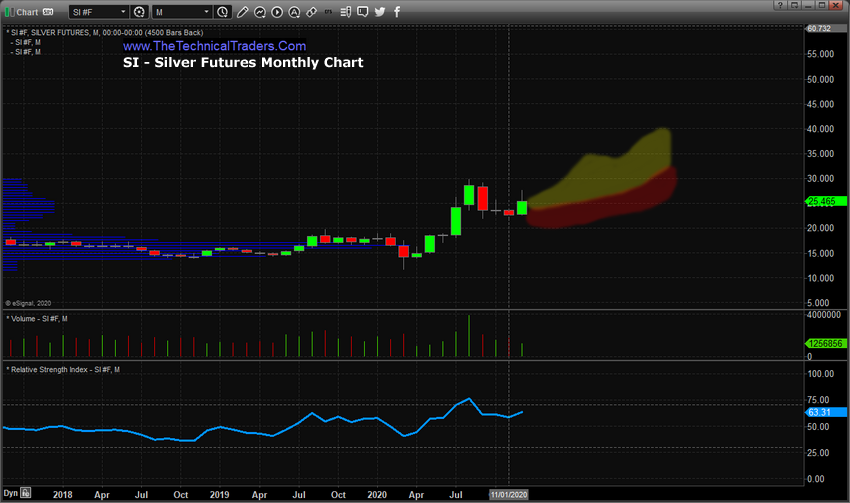Click the eraser tool icon

pos(311,12)
